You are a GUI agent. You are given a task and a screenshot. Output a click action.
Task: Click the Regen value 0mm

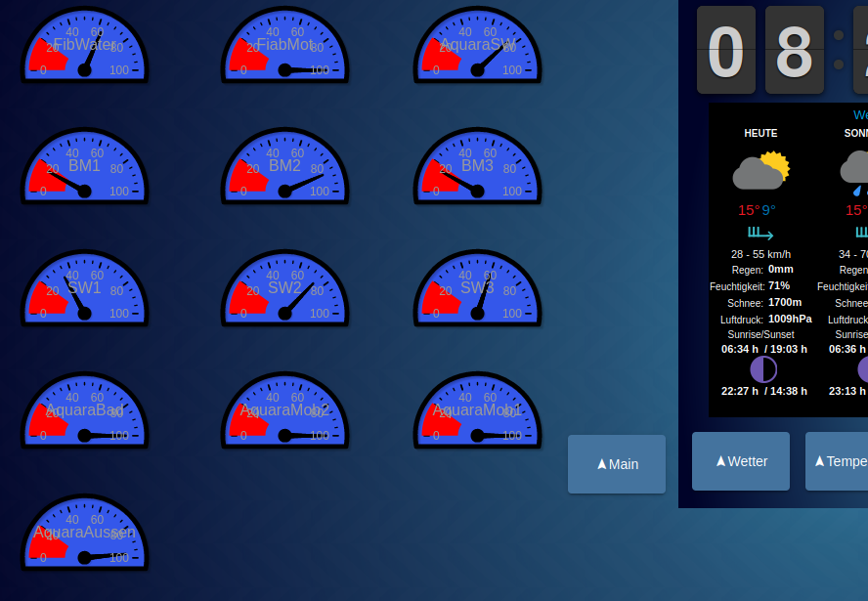pyautogui.click(x=781, y=270)
